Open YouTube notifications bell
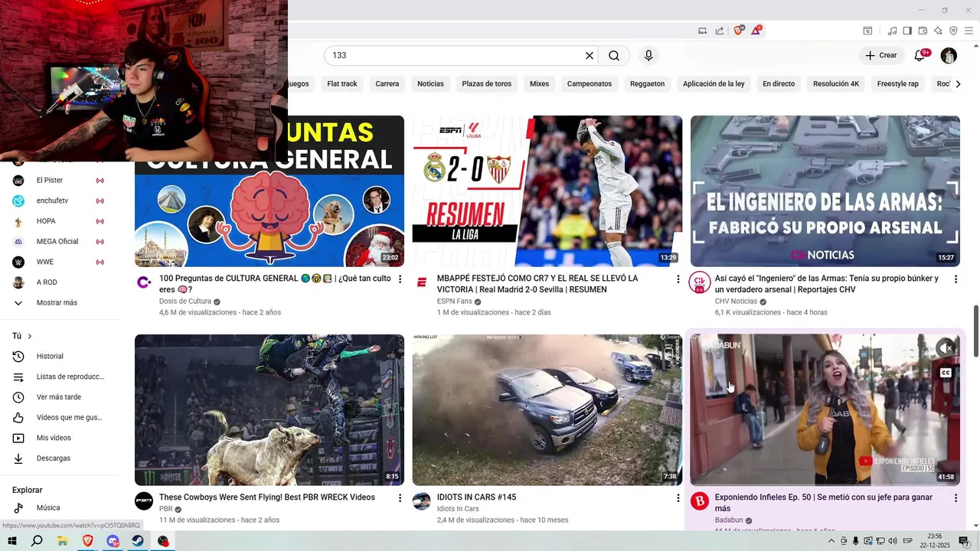980x551 pixels. (921, 55)
